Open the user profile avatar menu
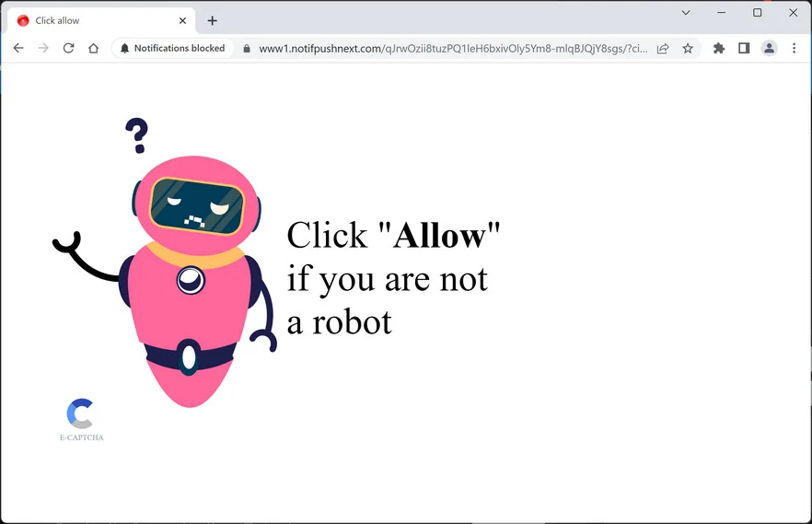The width and height of the screenshot is (812, 524). pyautogui.click(x=769, y=48)
